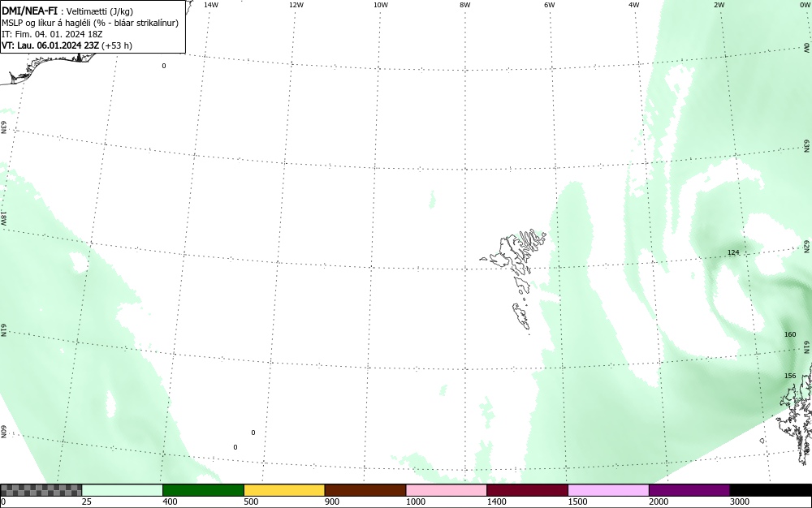Click the Shetland coastline outline at right edge
812x508 pixels.
coord(795,414)
